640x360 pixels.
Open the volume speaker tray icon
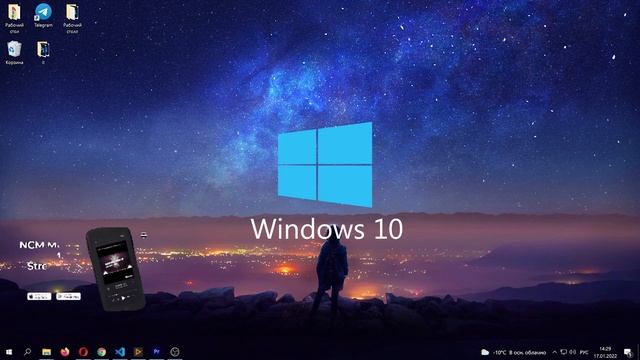(x=573, y=352)
